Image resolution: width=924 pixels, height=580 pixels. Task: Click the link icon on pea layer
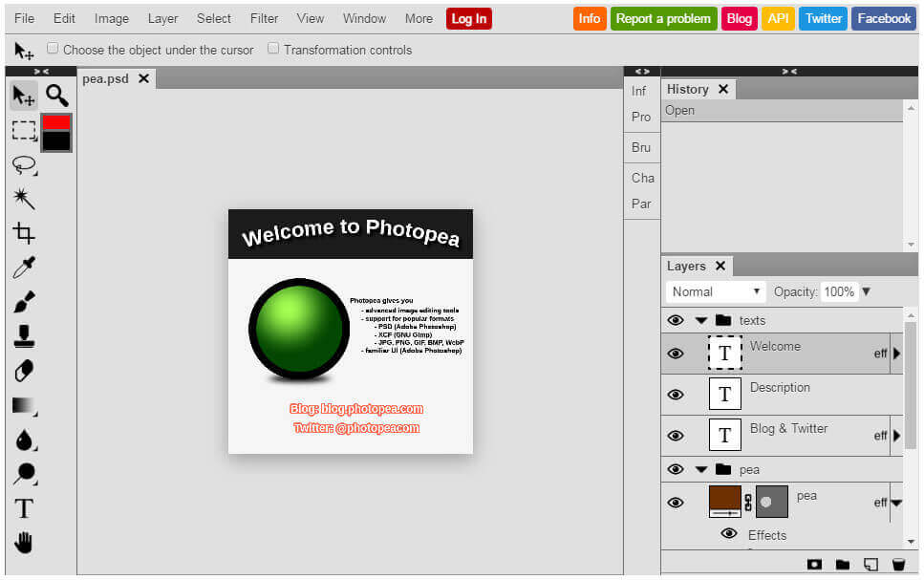point(748,503)
